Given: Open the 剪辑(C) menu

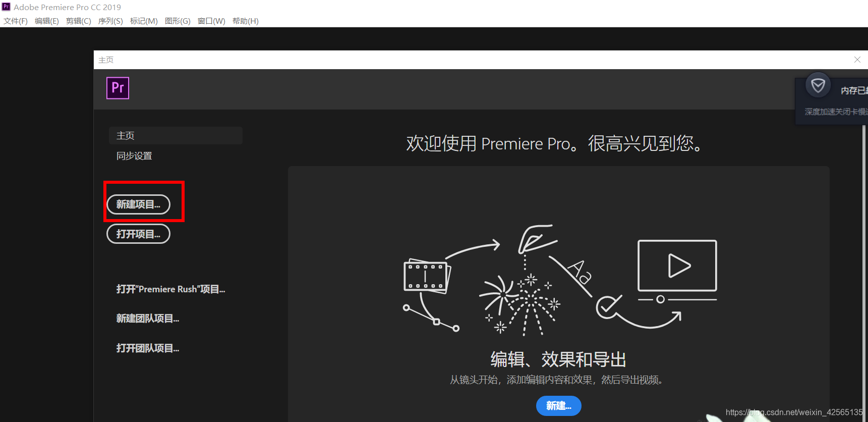Looking at the screenshot, I should coord(79,21).
